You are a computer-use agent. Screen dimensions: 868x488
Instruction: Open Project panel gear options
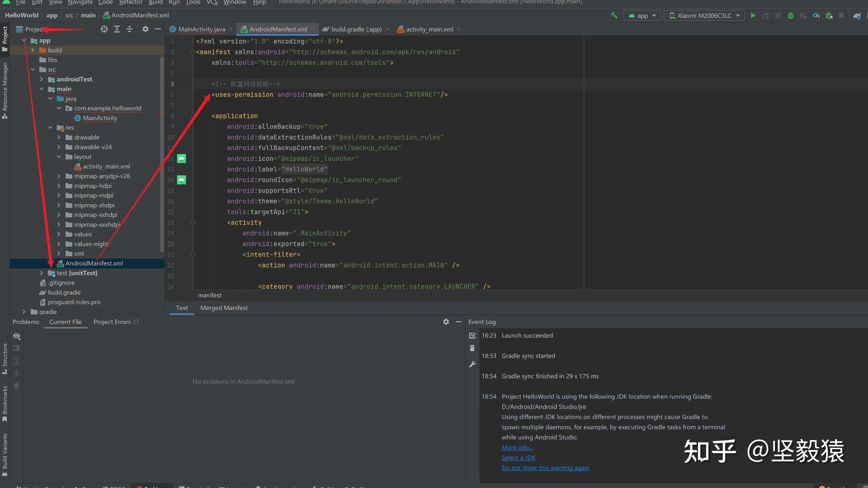click(145, 29)
